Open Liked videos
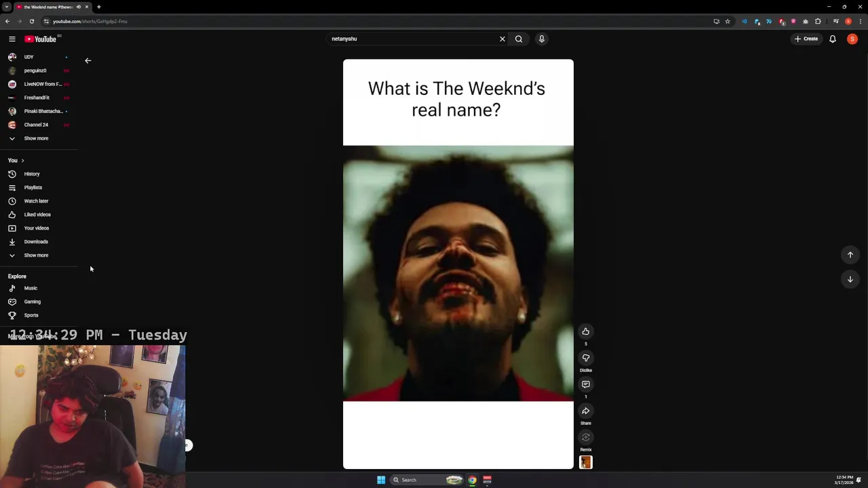This screenshot has width=868, height=488. pos(38,215)
